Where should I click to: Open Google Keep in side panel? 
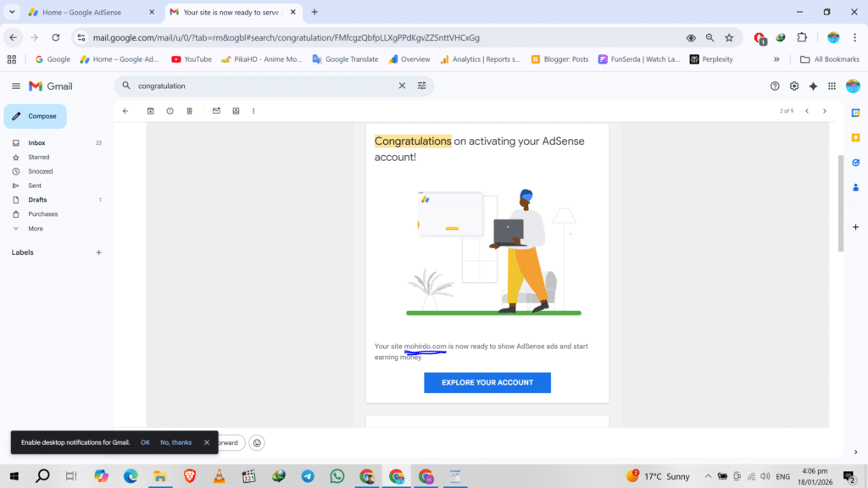(855, 137)
